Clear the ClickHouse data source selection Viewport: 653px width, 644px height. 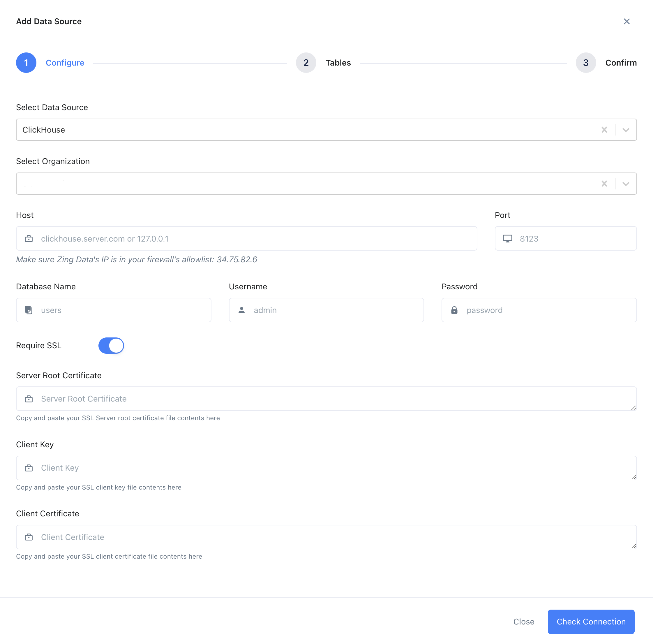605,130
